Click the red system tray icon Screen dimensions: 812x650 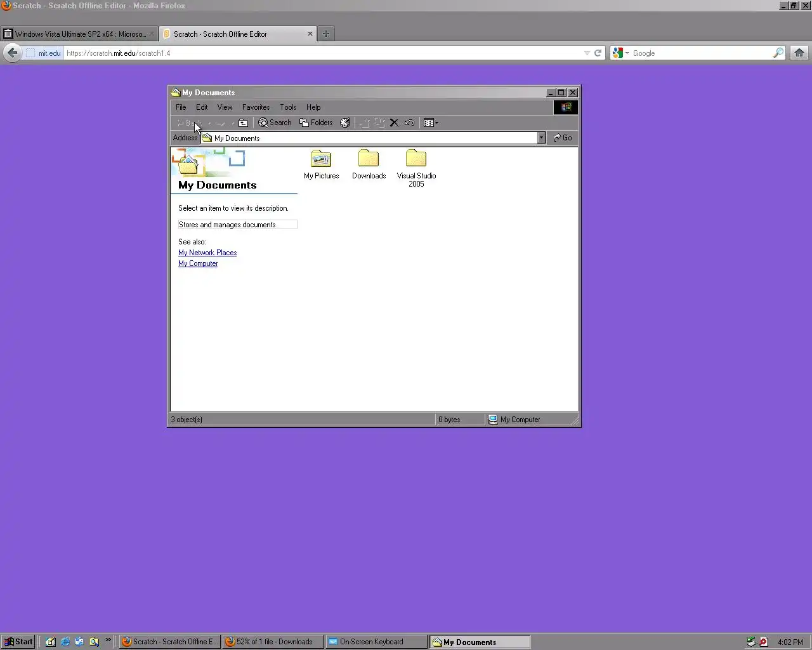coord(764,642)
